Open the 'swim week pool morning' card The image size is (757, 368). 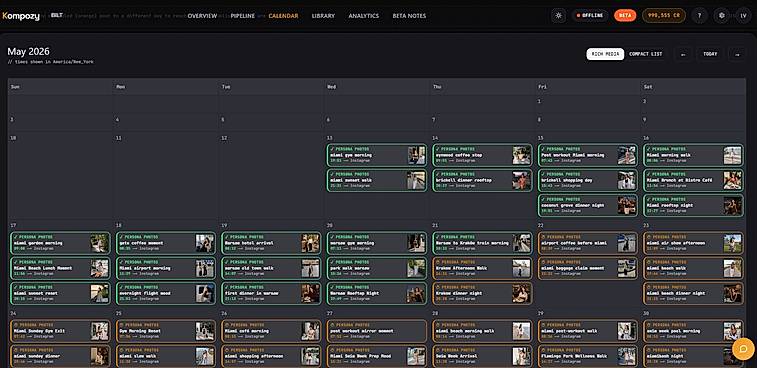(x=693, y=331)
